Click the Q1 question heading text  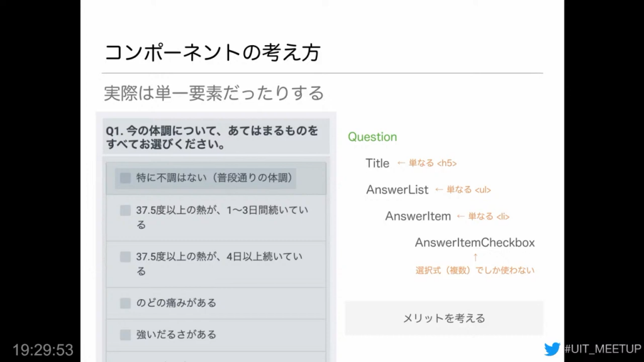(x=212, y=138)
